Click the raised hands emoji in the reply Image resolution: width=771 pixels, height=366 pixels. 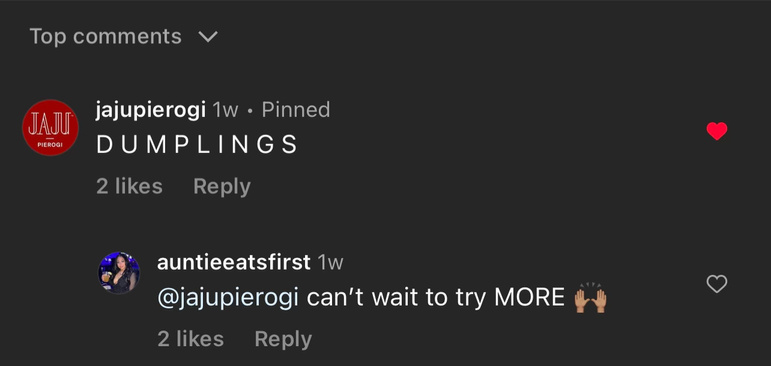pyautogui.click(x=591, y=298)
